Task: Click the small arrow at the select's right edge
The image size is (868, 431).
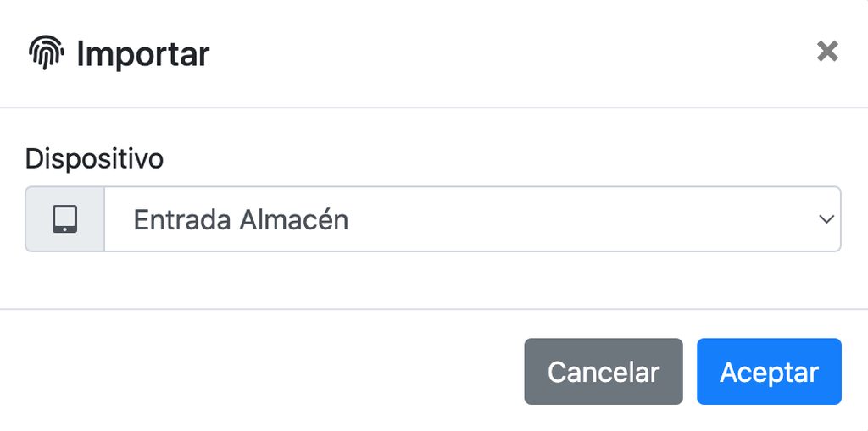Action: [826, 219]
